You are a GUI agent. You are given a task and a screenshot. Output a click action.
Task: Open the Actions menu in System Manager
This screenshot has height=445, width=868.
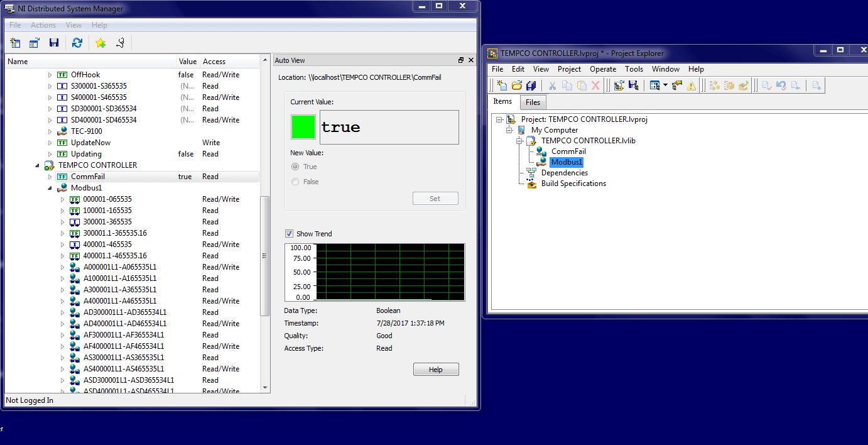(x=43, y=25)
